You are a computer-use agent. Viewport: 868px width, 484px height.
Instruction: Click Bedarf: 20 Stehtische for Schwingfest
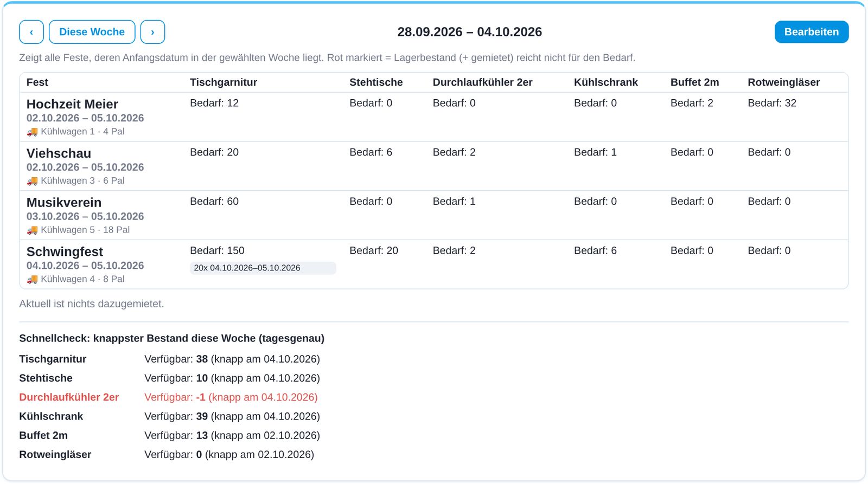pyautogui.click(x=374, y=250)
